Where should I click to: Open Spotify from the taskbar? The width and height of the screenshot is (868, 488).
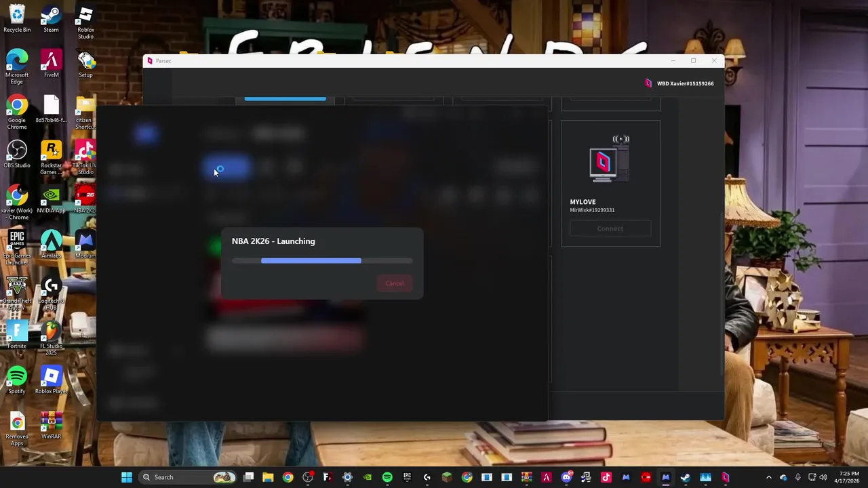click(387, 477)
